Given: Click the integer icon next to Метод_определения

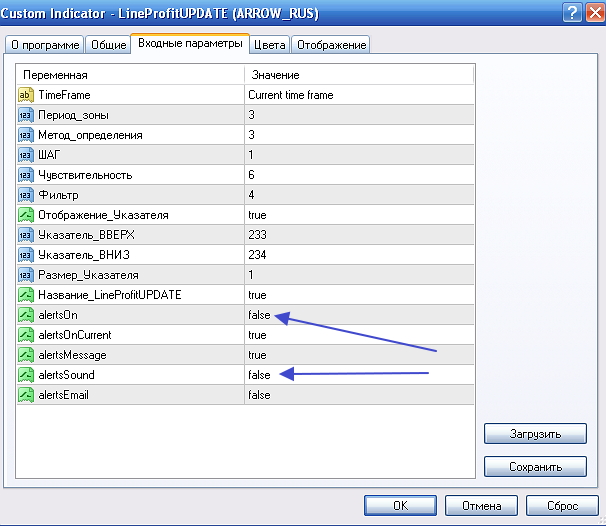Looking at the screenshot, I should pos(26,135).
